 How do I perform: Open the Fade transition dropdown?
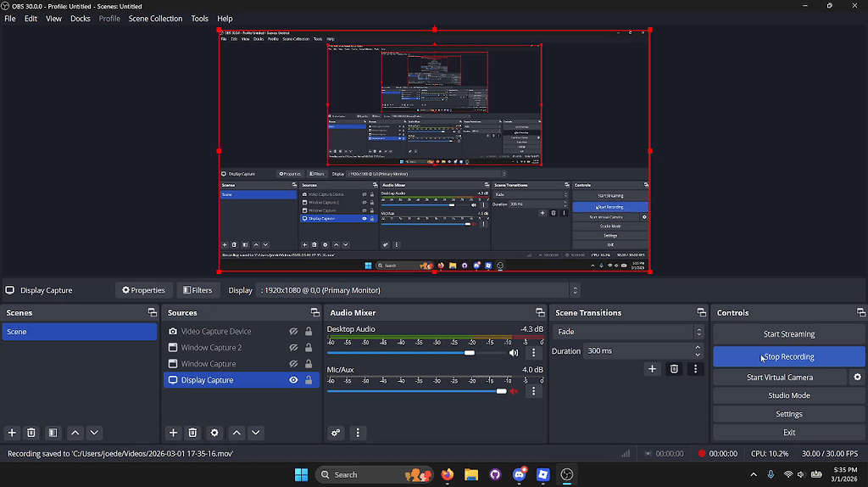click(628, 332)
